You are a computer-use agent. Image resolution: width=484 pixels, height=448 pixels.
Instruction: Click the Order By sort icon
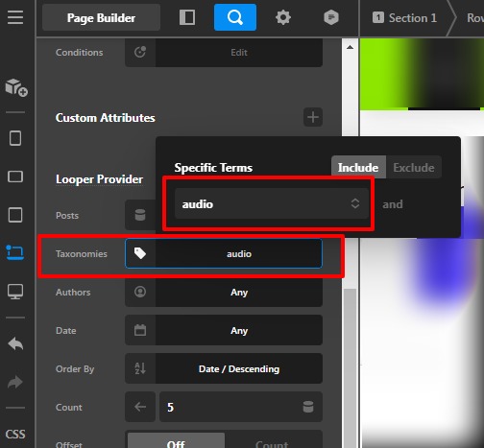pos(140,368)
